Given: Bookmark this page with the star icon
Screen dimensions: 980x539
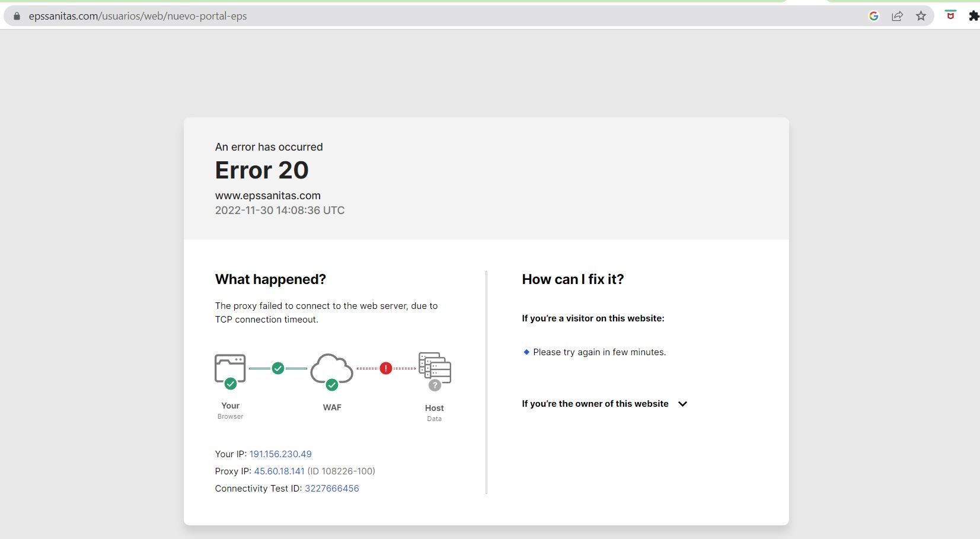Looking at the screenshot, I should [921, 16].
